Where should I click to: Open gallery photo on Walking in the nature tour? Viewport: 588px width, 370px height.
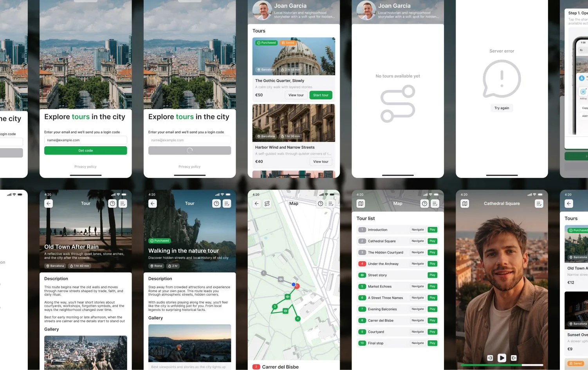190,343
